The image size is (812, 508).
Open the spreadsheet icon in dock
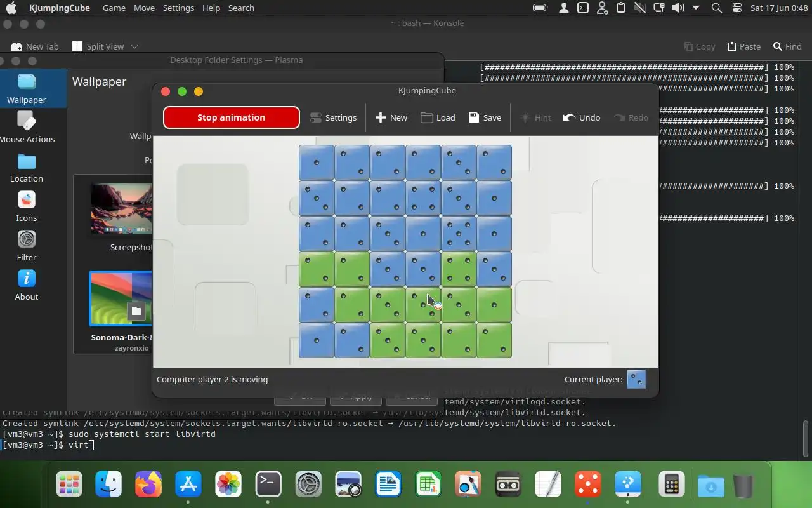point(428,485)
